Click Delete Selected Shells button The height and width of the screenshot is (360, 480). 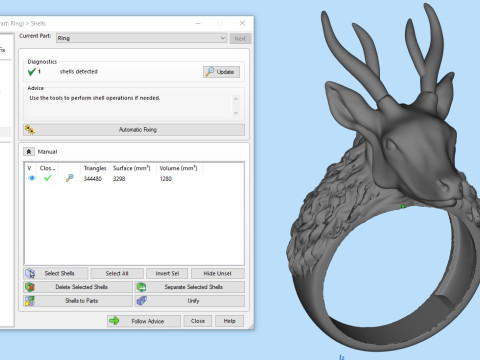click(x=78, y=287)
